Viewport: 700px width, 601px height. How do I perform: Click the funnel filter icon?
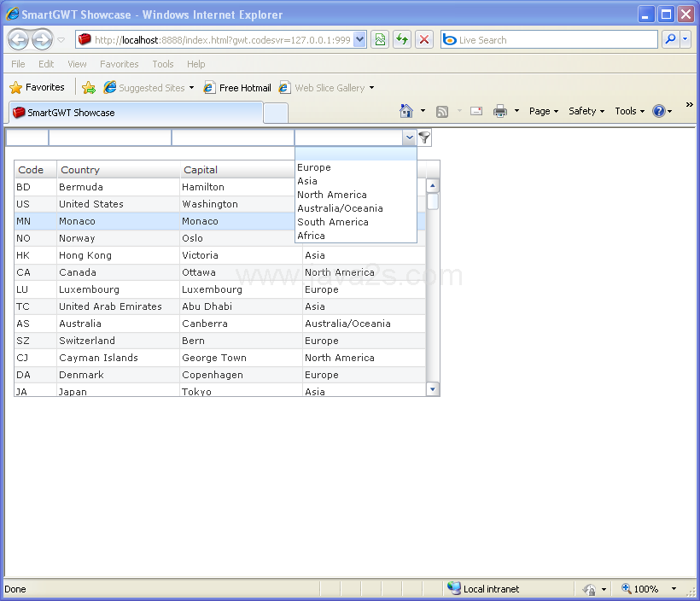[424, 137]
